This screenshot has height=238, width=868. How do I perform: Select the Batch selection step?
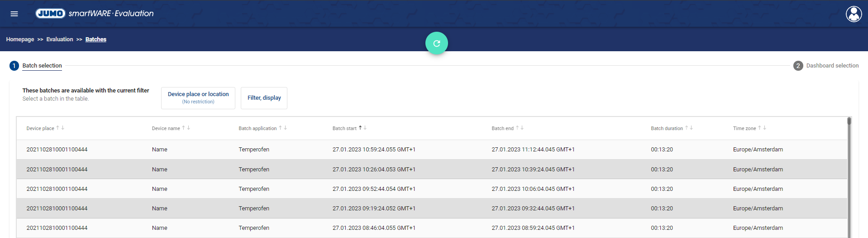point(42,66)
